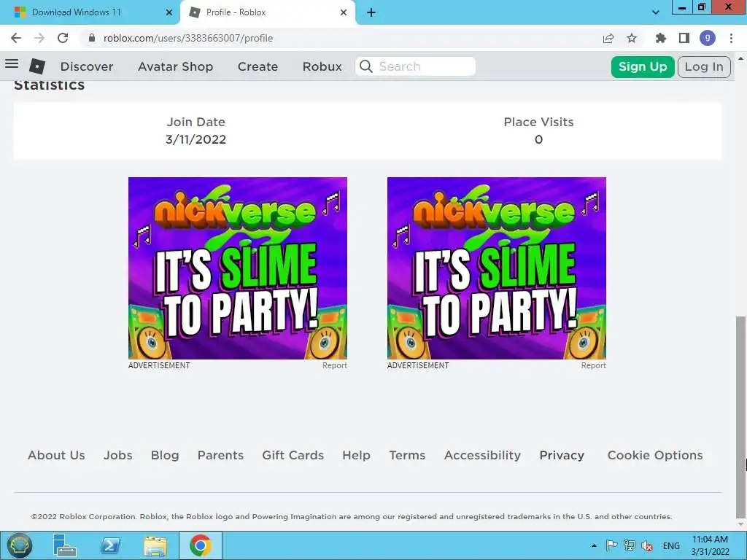
Task: Open the Terms footer link
Action: pos(407,455)
